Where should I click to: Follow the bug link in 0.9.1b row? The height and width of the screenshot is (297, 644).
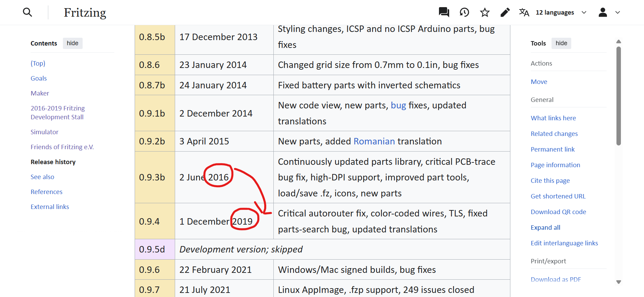click(x=398, y=105)
